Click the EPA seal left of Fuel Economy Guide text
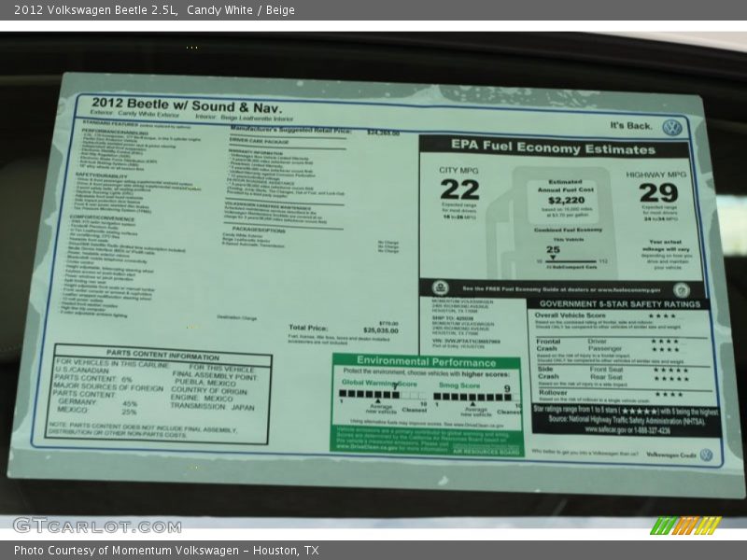This screenshot has width=747, height=560. click(440, 287)
